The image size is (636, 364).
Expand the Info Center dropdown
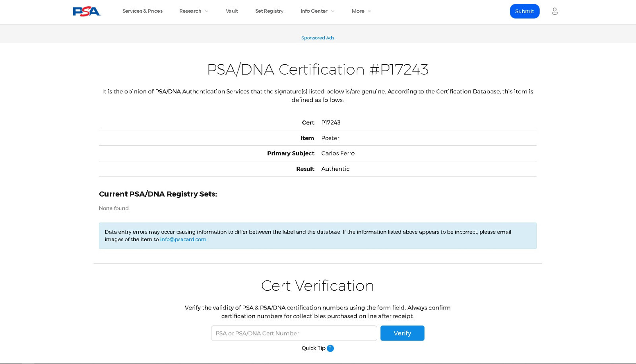[x=317, y=11]
